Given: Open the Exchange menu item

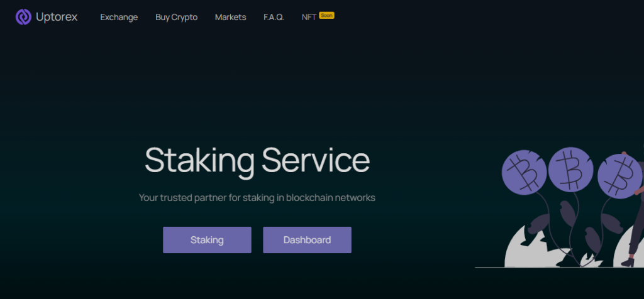Looking at the screenshot, I should [119, 17].
